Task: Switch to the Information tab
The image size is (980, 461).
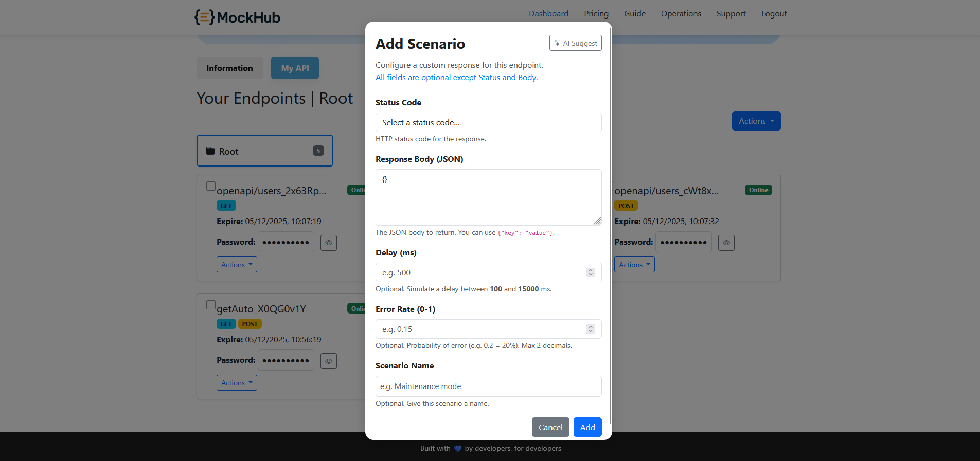Action: coord(229,67)
